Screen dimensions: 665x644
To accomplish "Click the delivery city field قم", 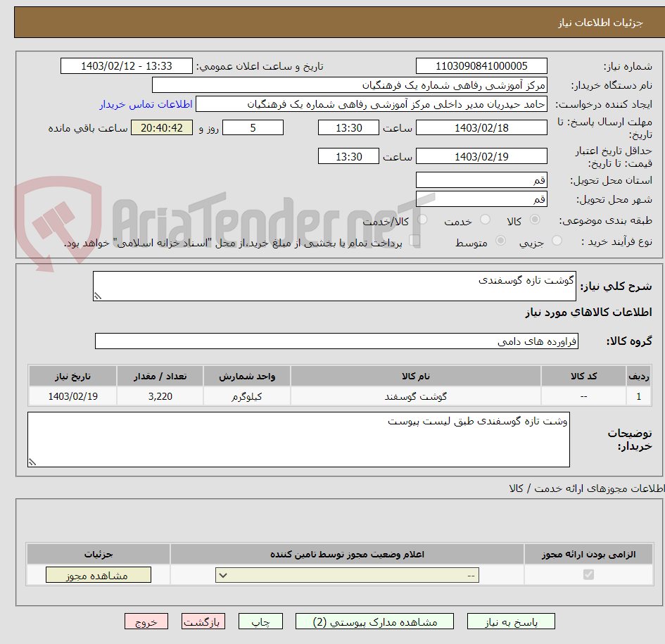I will (x=481, y=199).
